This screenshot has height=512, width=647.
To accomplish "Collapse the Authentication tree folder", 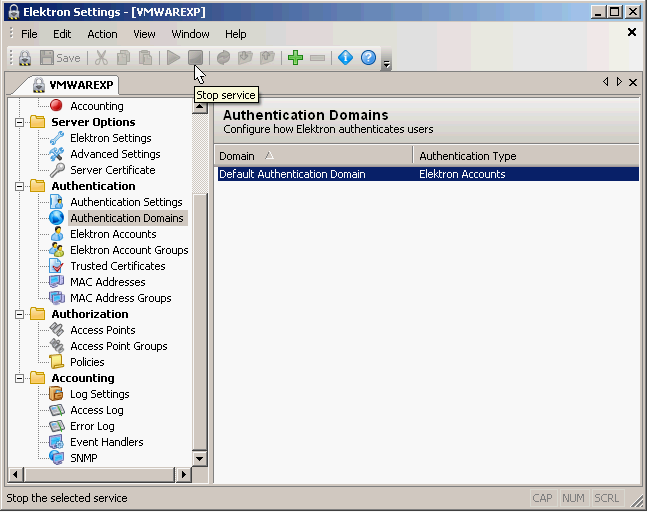I will point(18,186).
